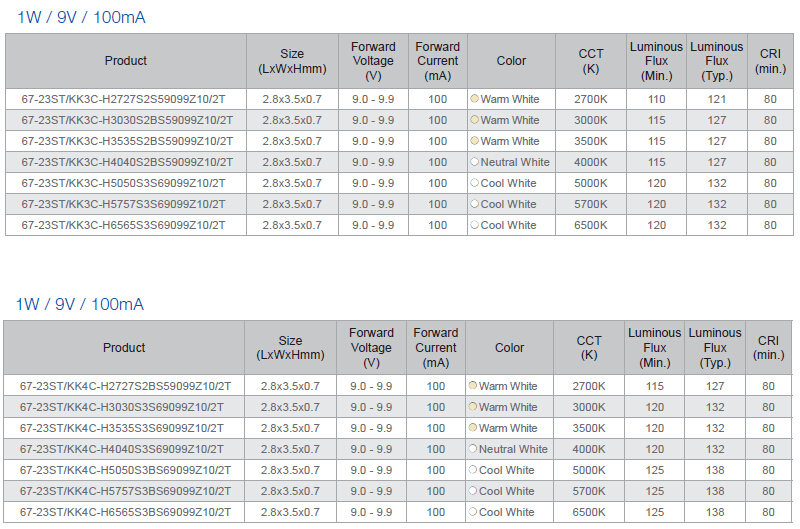800x529 pixels.
Task: Click product 67-23ST/KK4C-H4040S3S69099Z10/2T
Action: point(121,449)
